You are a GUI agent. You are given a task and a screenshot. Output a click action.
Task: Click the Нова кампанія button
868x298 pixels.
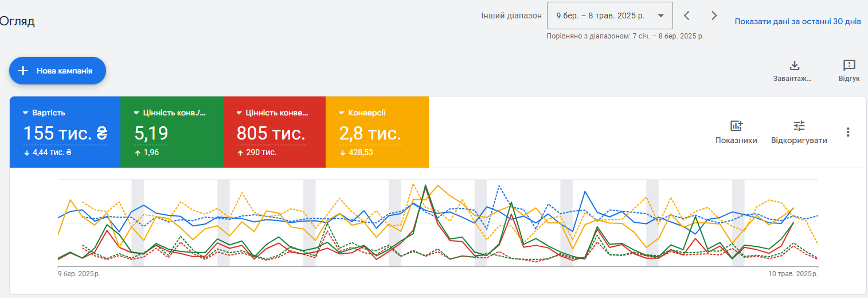57,71
